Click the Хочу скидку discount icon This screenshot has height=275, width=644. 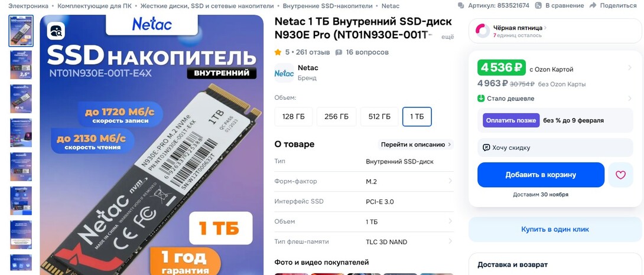pyautogui.click(x=486, y=148)
